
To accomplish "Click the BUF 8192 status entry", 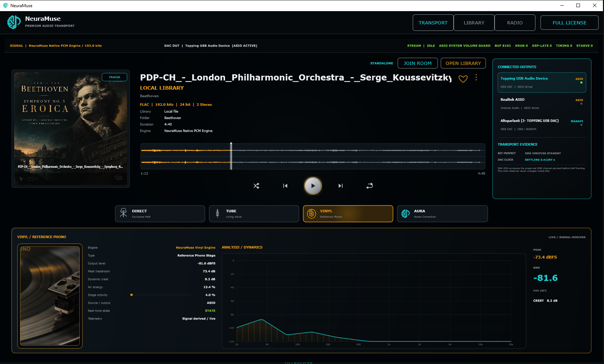I will (503, 46).
